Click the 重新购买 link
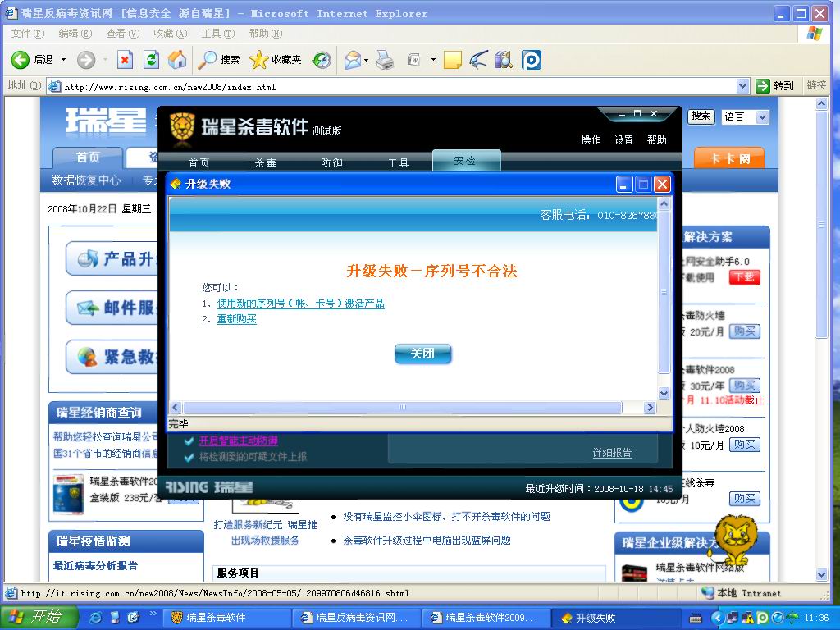 pyautogui.click(x=237, y=319)
